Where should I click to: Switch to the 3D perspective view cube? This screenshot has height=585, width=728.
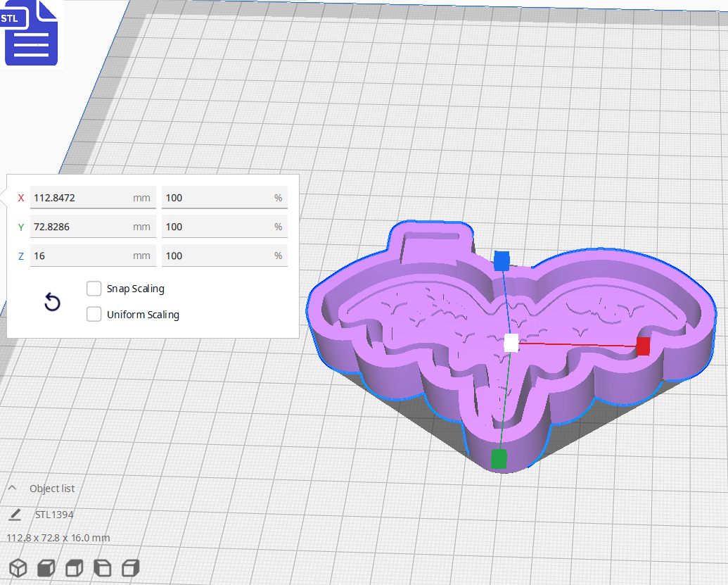(x=18, y=568)
